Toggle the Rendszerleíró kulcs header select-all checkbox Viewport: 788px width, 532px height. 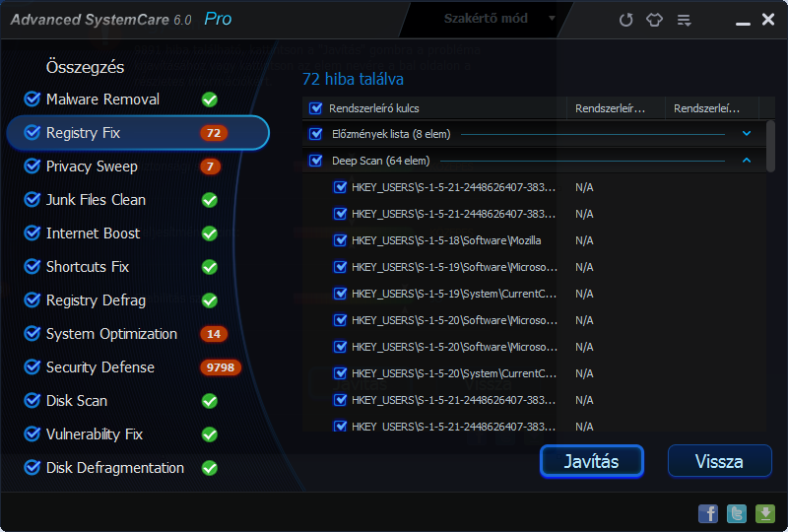tap(315, 108)
